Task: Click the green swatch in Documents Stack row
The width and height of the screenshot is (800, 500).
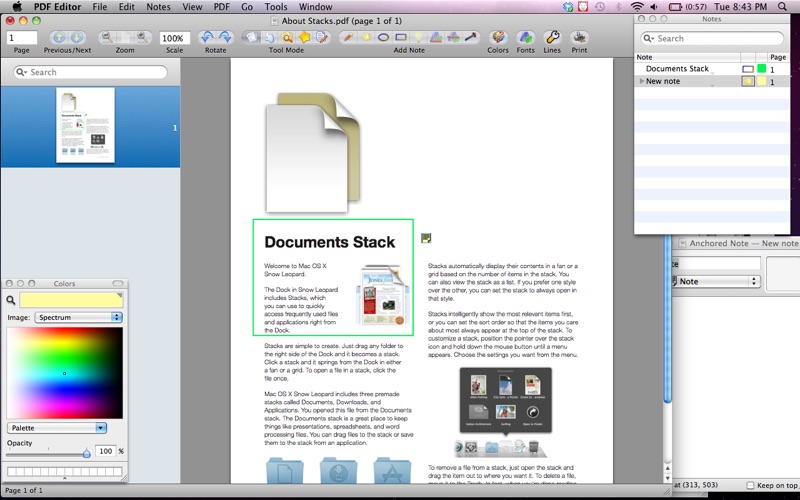Action: point(762,69)
